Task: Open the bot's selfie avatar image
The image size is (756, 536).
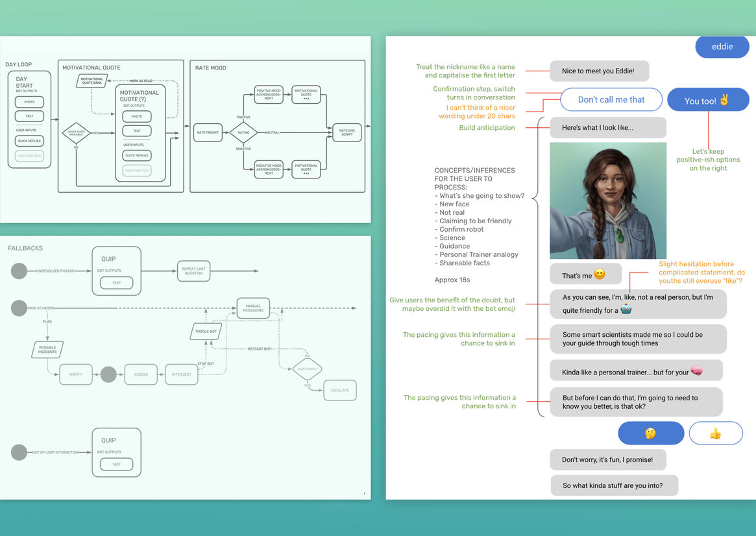Action: click(x=608, y=201)
